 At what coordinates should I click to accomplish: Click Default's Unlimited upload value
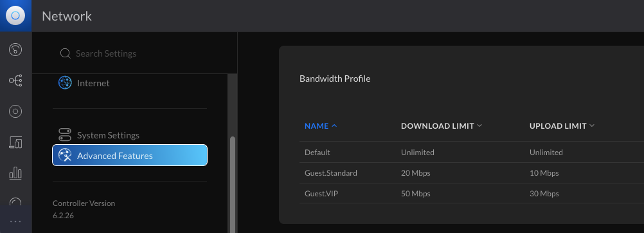click(546, 153)
